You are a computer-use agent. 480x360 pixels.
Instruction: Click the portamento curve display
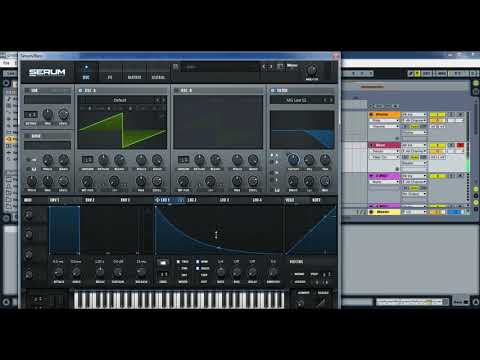coord(321,301)
